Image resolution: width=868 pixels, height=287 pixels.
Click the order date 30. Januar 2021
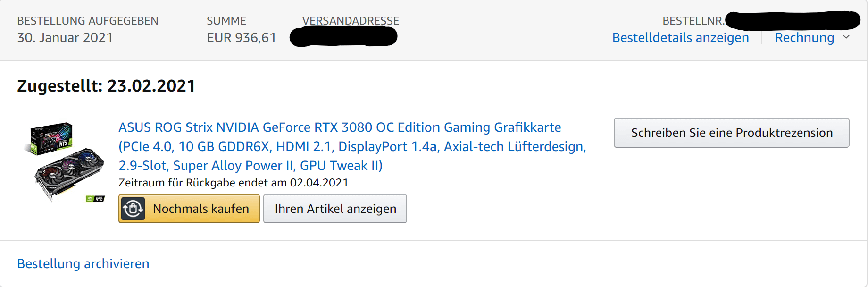point(65,38)
